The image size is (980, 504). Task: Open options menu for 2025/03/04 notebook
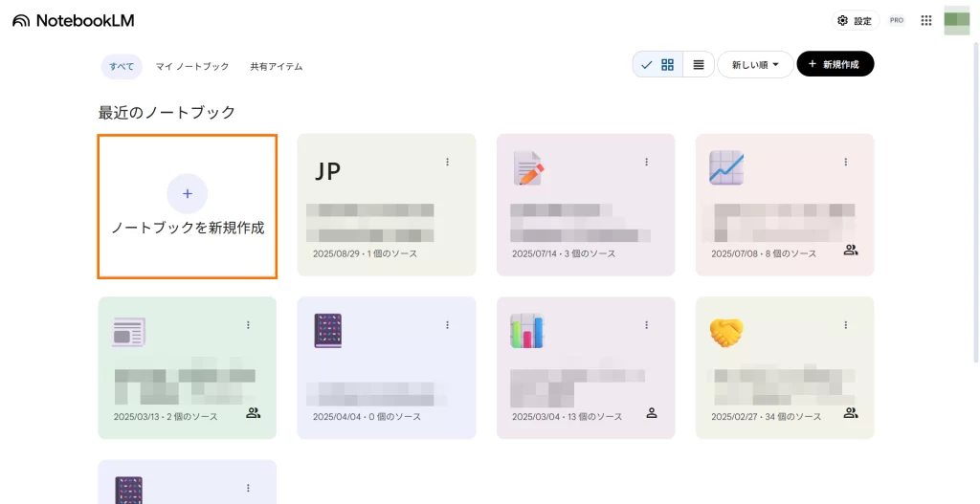[x=646, y=325]
